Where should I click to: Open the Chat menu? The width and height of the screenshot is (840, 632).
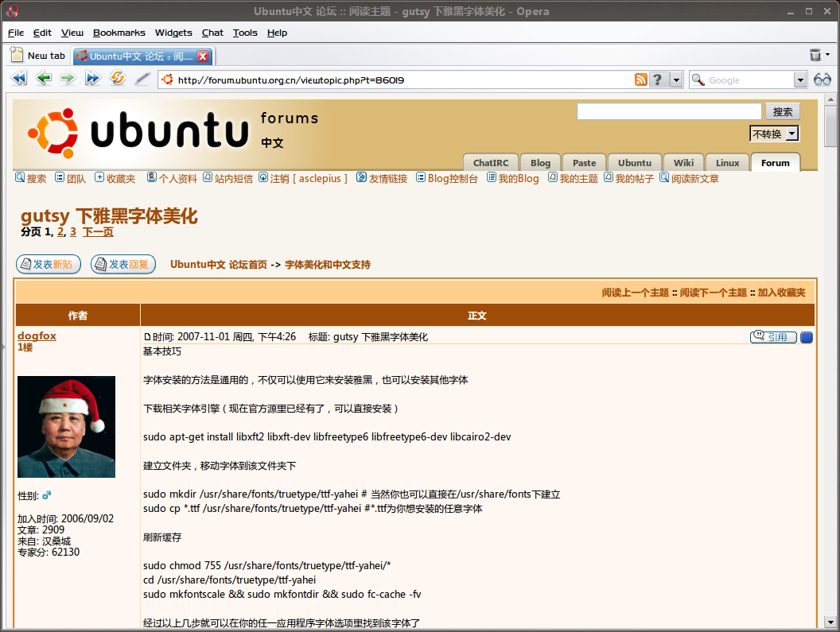click(x=212, y=33)
